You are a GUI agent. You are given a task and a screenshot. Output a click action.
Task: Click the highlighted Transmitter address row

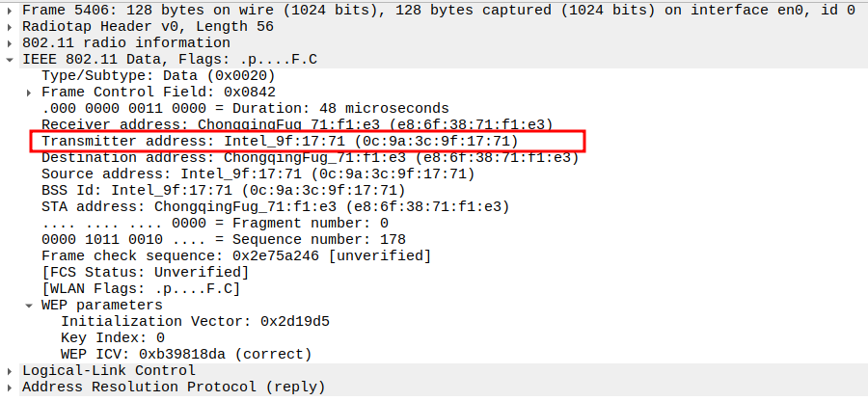[x=280, y=142]
